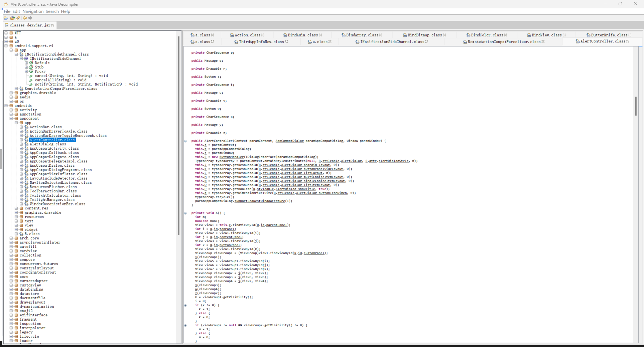The image size is (644, 347).
Task: Close the AlertController.class tab
Action: (628, 41)
